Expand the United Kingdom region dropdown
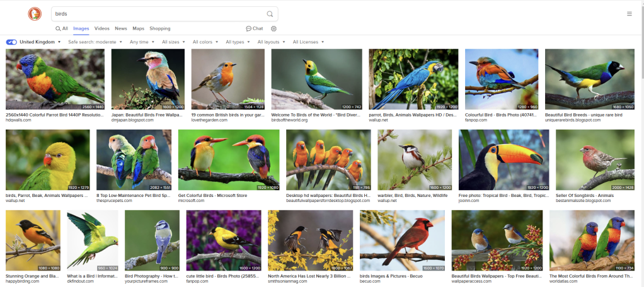 40,42
